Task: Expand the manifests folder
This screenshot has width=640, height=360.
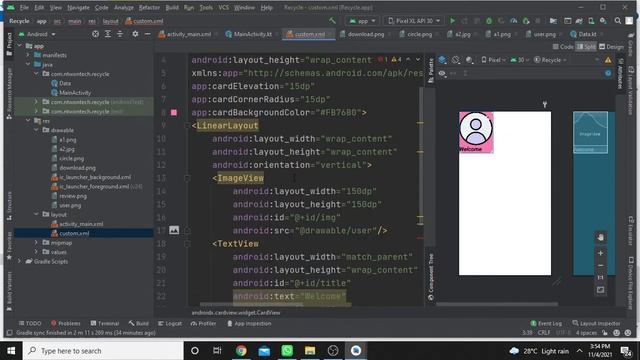Action: tap(28, 55)
